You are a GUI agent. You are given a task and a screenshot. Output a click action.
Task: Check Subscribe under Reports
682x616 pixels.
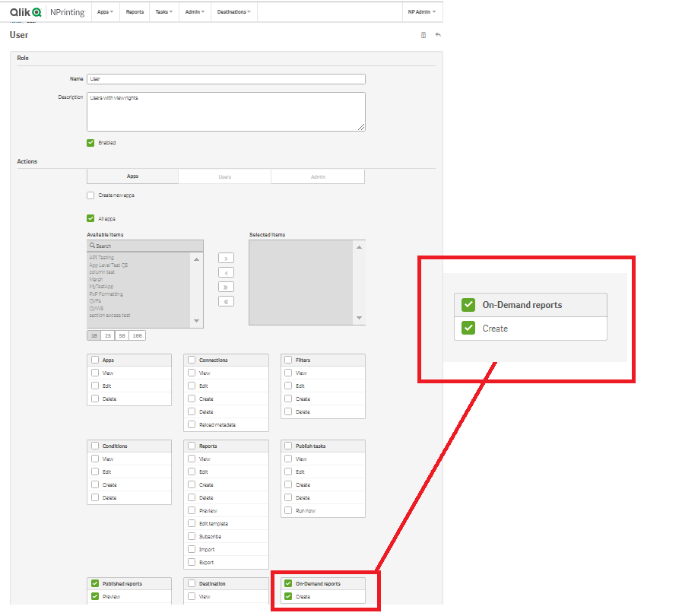192,536
